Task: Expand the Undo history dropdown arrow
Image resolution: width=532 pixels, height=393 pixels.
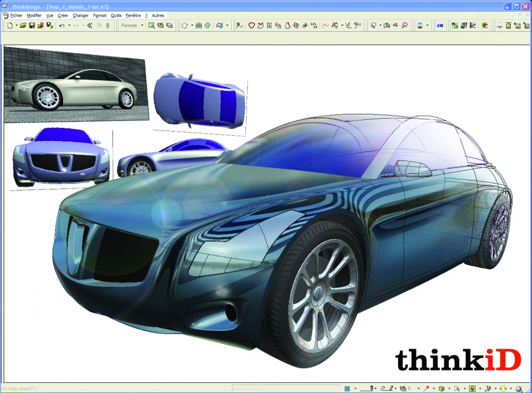Action: 69,25
